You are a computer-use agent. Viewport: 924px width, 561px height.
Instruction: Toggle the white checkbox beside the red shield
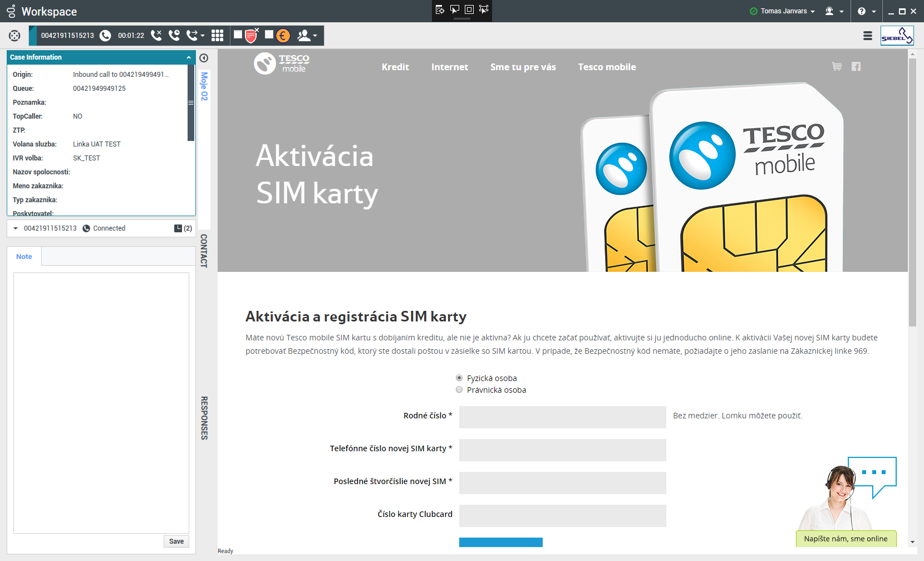pos(238,35)
